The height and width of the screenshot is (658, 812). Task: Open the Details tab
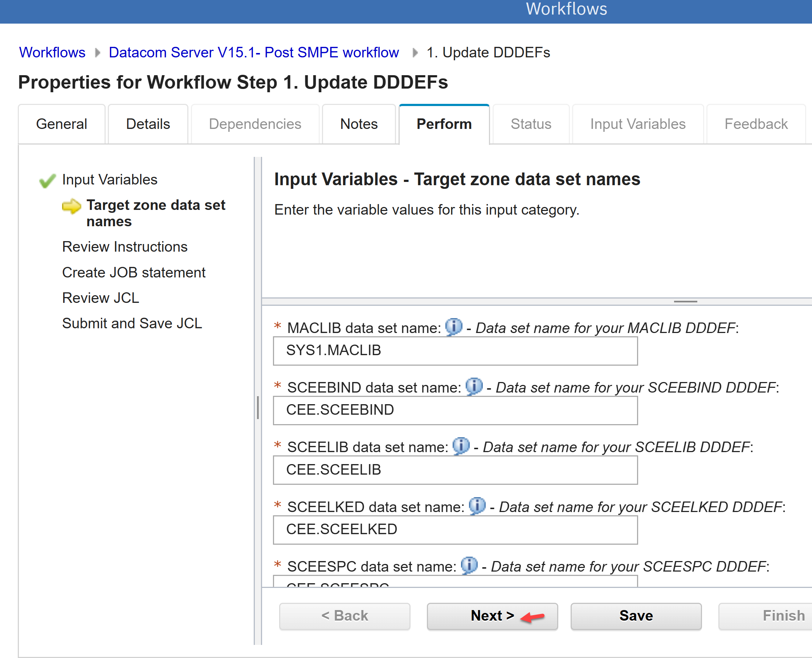(x=148, y=124)
